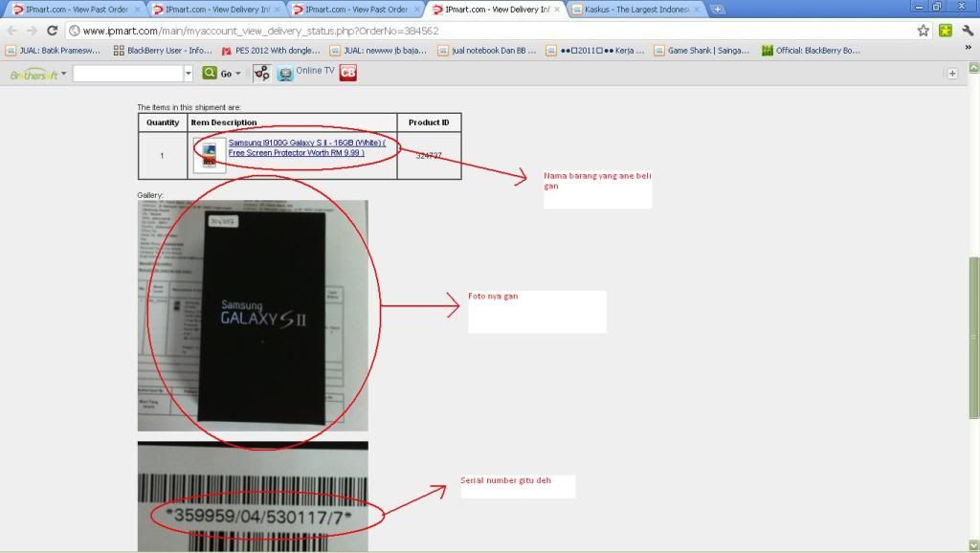Close the Kaskus tab

pyautogui.click(x=697, y=10)
